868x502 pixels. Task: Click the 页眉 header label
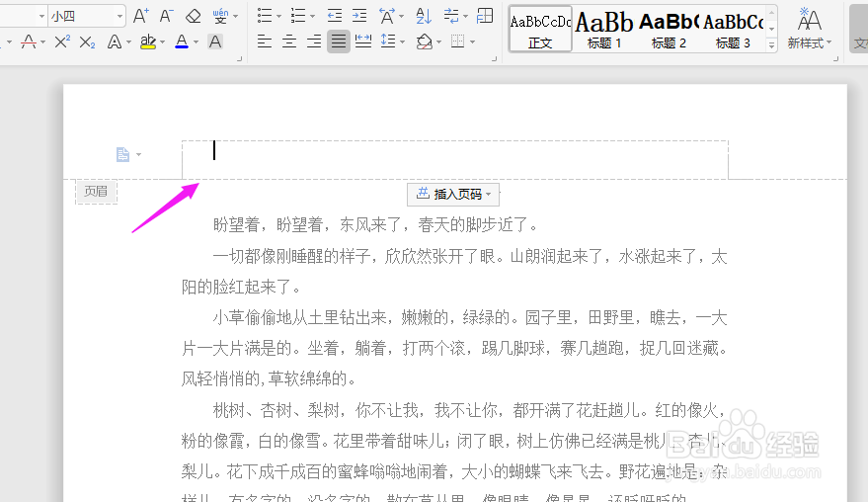coord(96,192)
